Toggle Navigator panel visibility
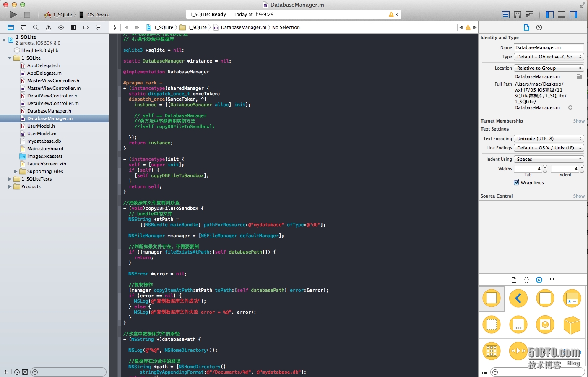This screenshot has width=588, height=377. (550, 15)
